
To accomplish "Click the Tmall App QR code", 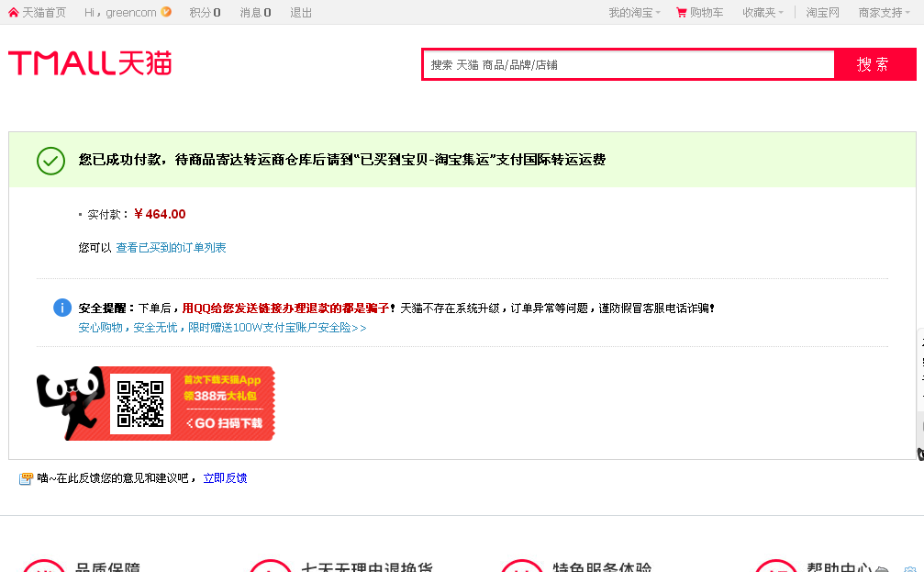I will point(140,403).
